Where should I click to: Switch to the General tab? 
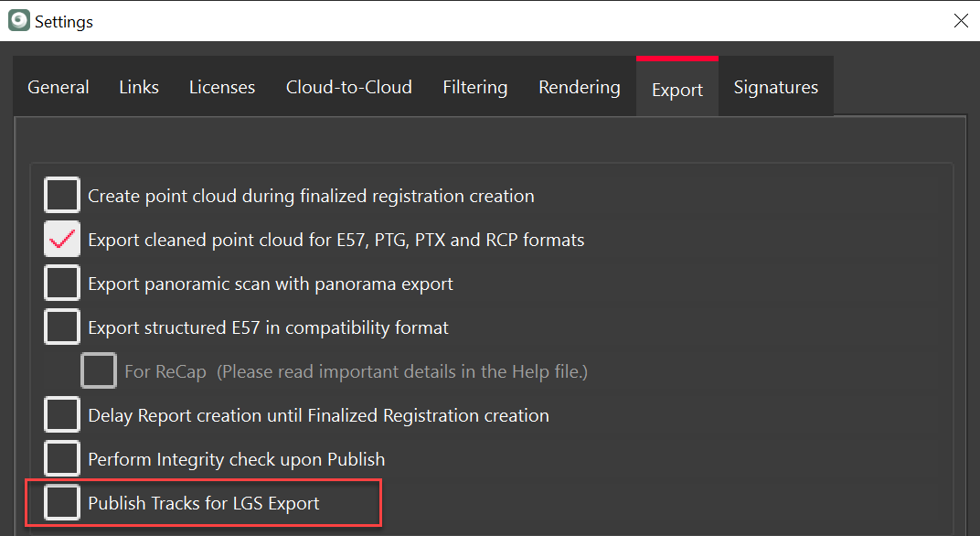pyautogui.click(x=59, y=88)
